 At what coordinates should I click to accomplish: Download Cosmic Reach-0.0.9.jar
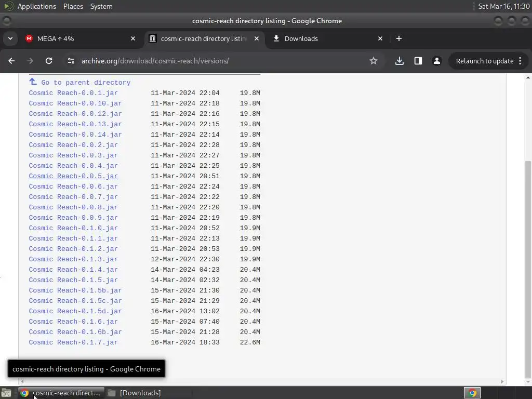point(73,218)
